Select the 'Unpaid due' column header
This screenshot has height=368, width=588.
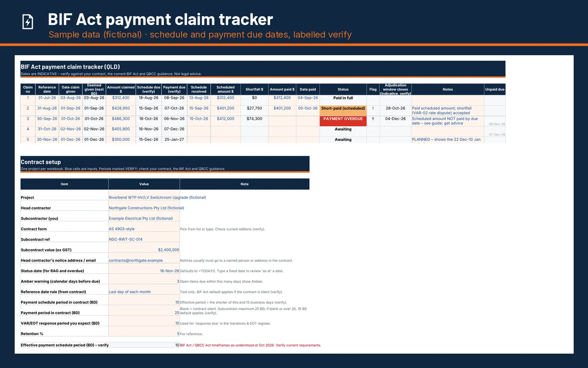(495, 89)
